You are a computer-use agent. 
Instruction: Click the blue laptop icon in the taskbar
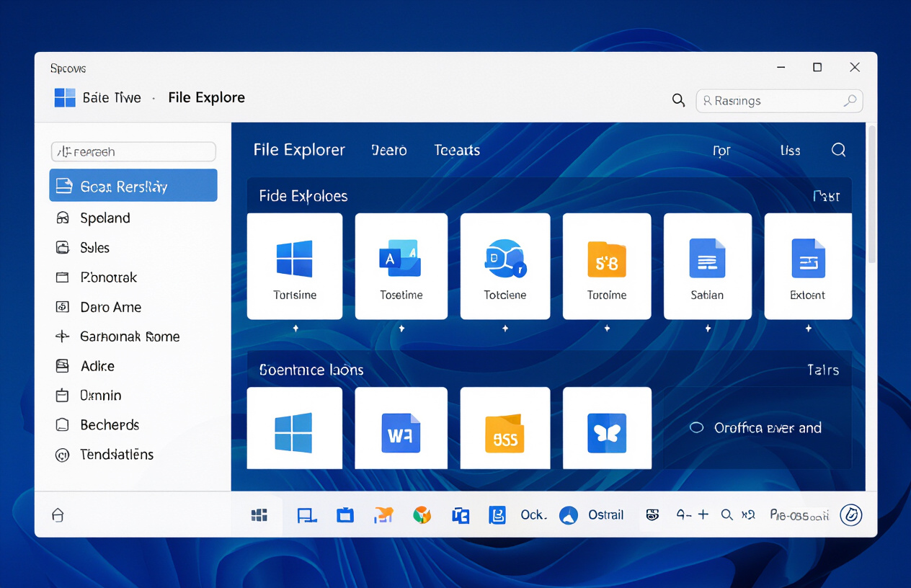(307, 514)
